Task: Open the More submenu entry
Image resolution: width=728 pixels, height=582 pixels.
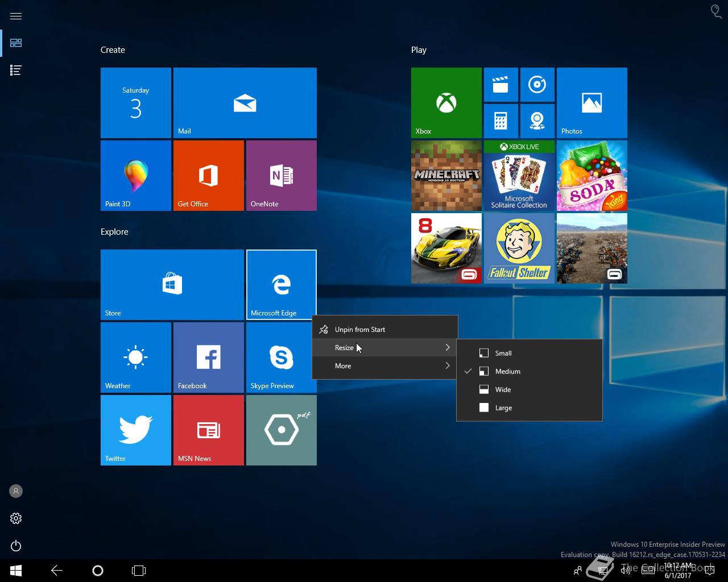Action: pyautogui.click(x=385, y=365)
